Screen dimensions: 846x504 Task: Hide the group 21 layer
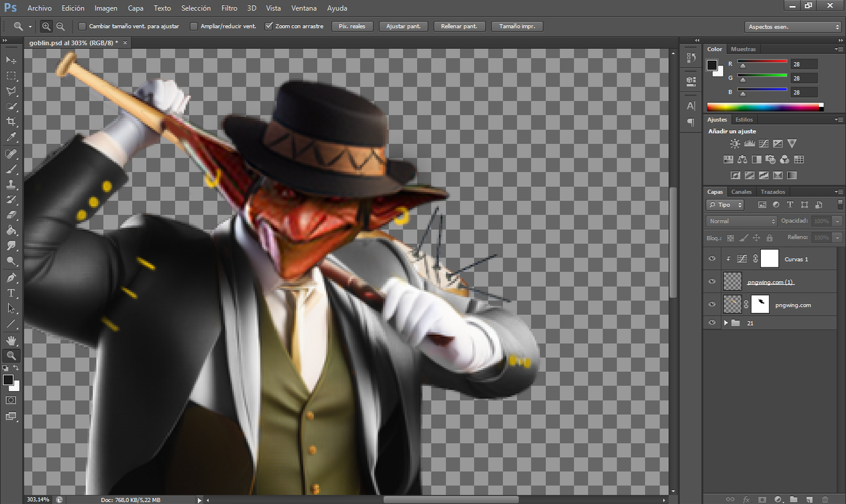(712, 323)
